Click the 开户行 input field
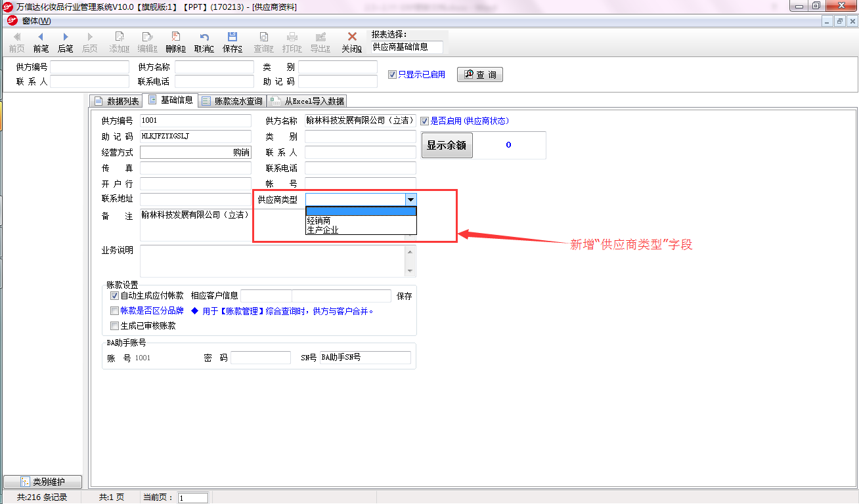Viewport: 859px width, 504px height. (x=196, y=184)
